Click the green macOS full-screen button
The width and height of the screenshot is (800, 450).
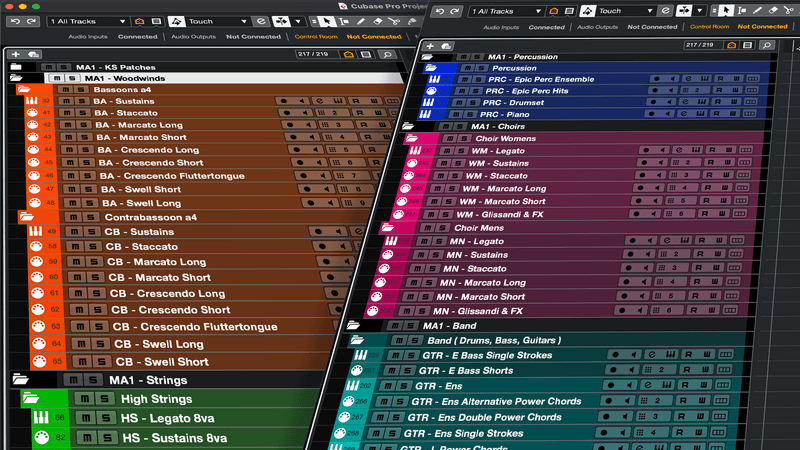(36, 7)
